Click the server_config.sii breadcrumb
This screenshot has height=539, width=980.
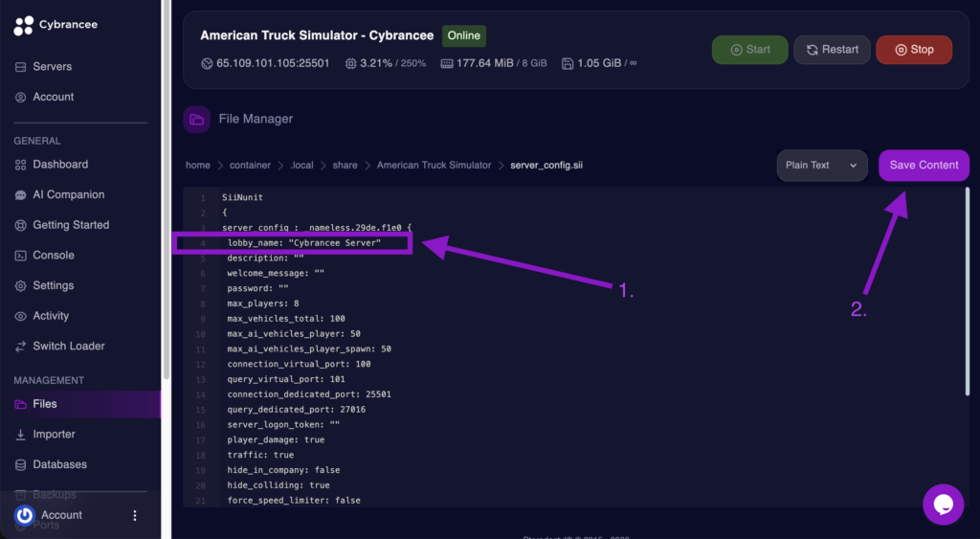[546, 165]
